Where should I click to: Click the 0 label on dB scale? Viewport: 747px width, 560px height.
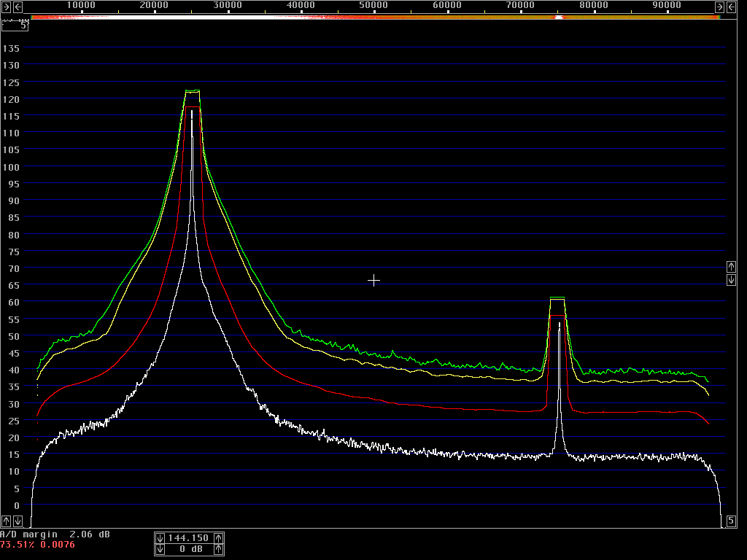[18, 505]
